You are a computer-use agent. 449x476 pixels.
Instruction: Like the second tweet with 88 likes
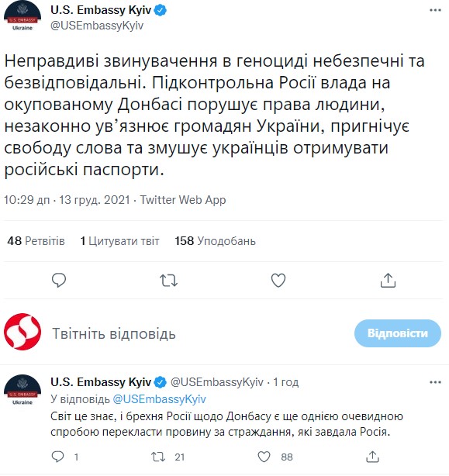coord(264,457)
